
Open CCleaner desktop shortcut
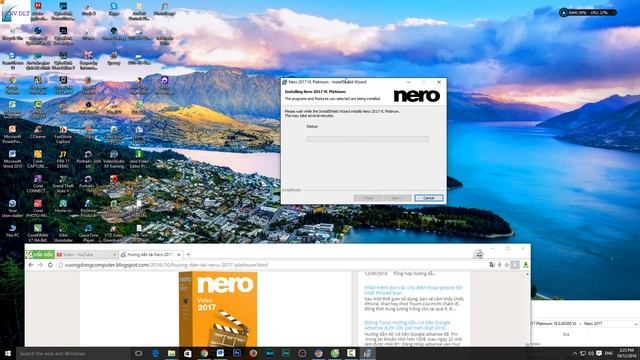tap(38, 132)
